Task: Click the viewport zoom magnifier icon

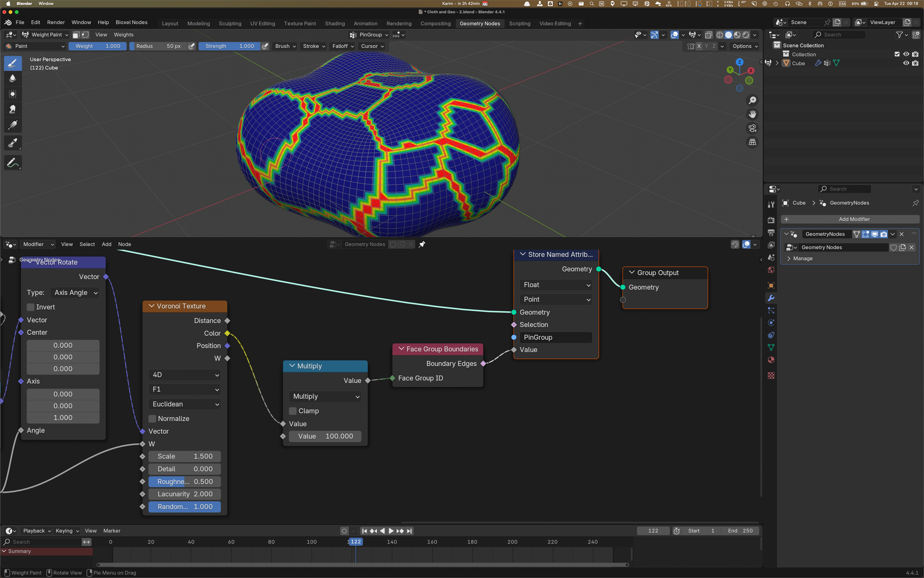Action: click(752, 100)
